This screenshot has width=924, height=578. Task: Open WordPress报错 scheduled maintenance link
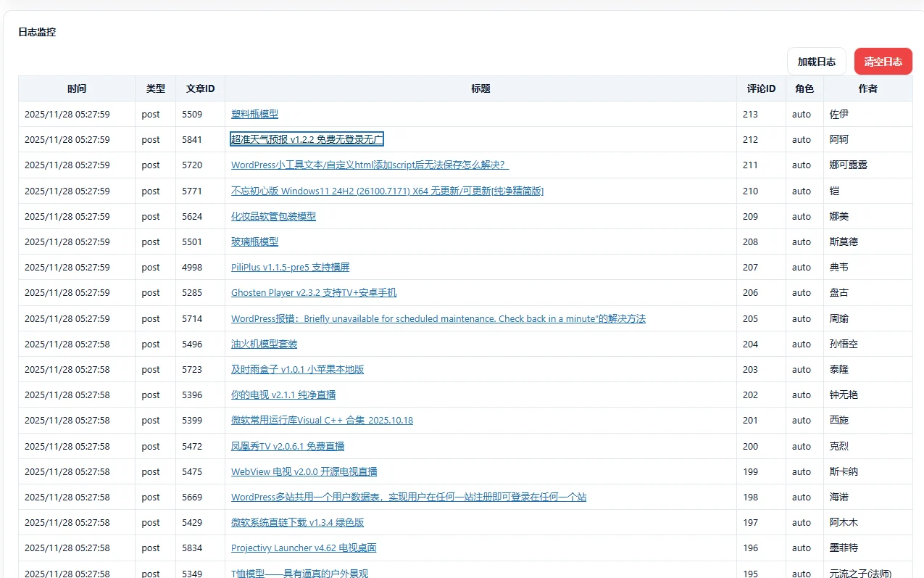pos(438,318)
